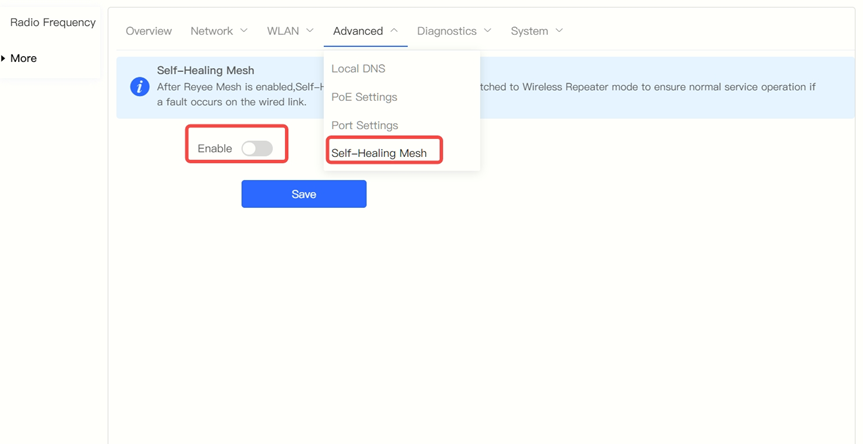Expand the More sidebar item

pyautogui.click(x=24, y=58)
